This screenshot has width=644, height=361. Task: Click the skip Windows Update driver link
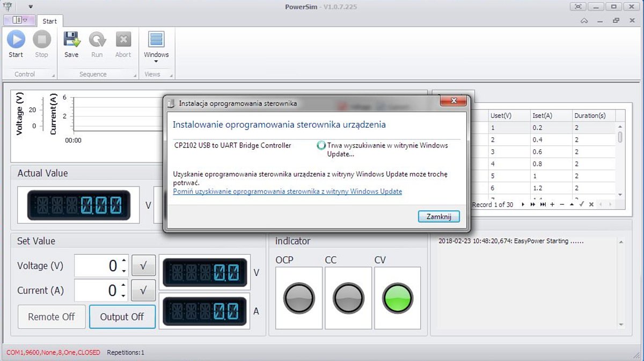(287, 191)
